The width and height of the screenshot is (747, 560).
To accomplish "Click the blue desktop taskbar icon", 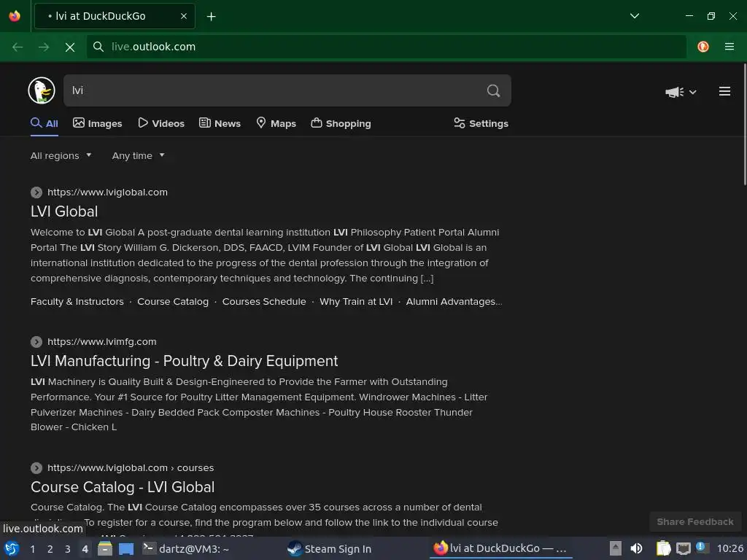I will pyautogui.click(x=126, y=548).
